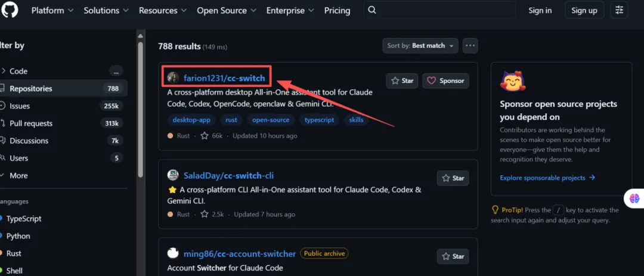Image resolution: width=644 pixels, height=276 pixels.
Task: Open the Explore sponsorable projects link
Action: 547,178
